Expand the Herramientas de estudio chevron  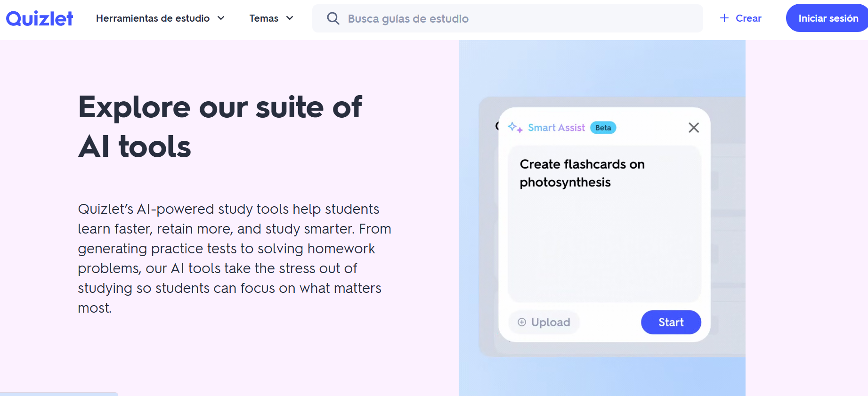coord(221,18)
